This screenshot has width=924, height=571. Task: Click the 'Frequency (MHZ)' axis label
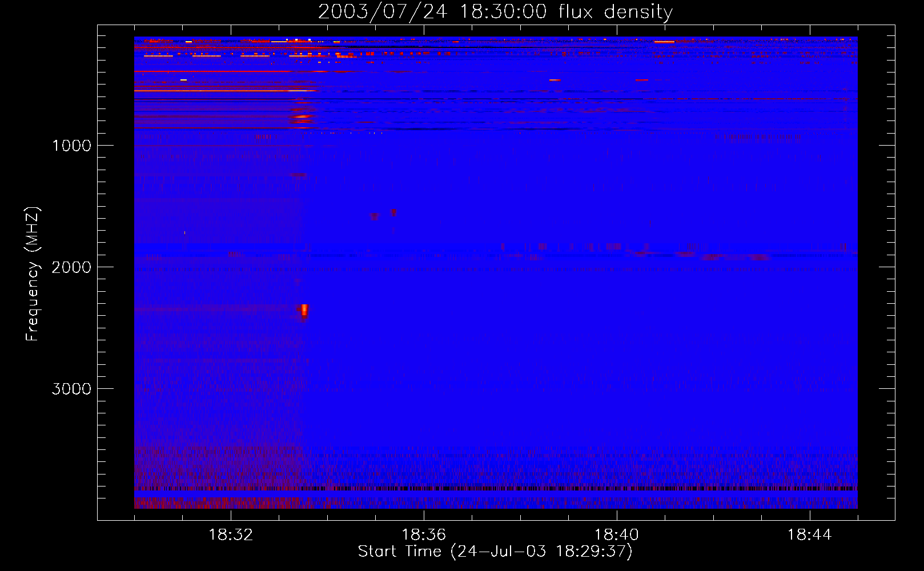tap(33, 274)
